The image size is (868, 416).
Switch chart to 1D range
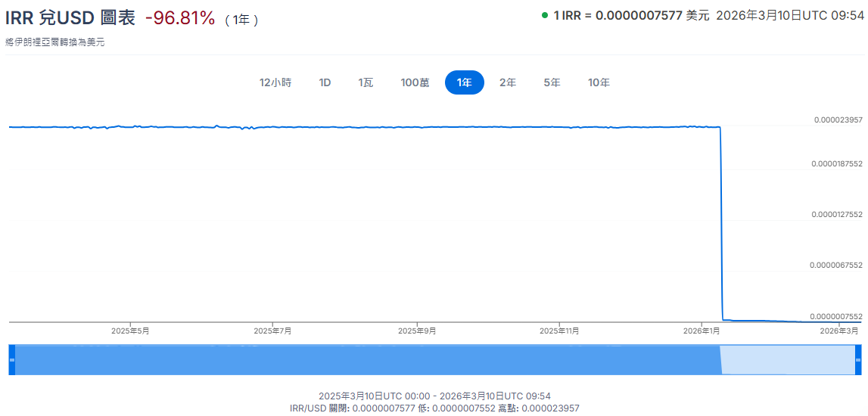(x=325, y=82)
